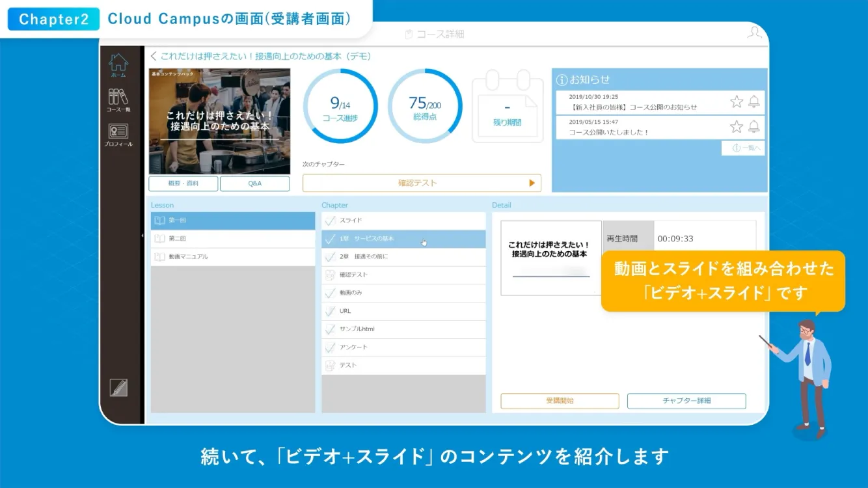The height and width of the screenshot is (488, 868).
Task: Select the 第二回 lesson
Action: (x=233, y=239)
